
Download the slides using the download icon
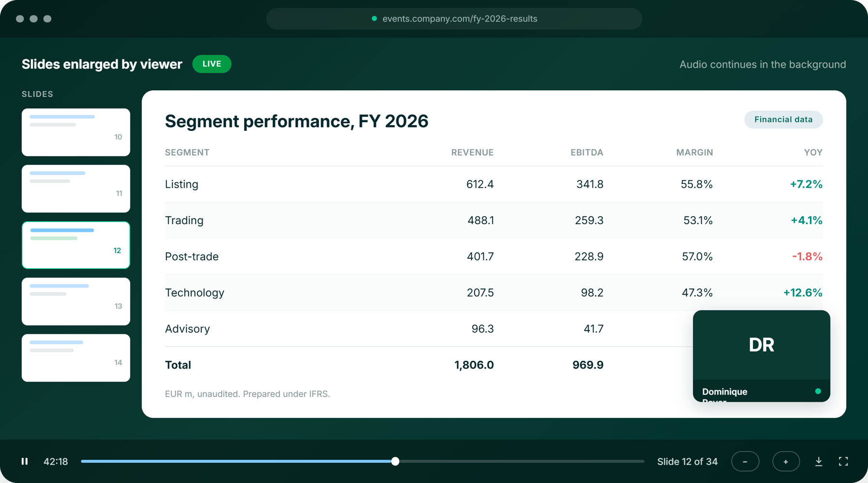point(819,461)
